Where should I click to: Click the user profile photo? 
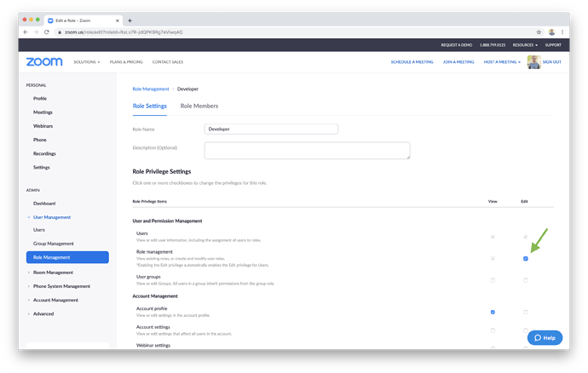[x=533, y=62]
